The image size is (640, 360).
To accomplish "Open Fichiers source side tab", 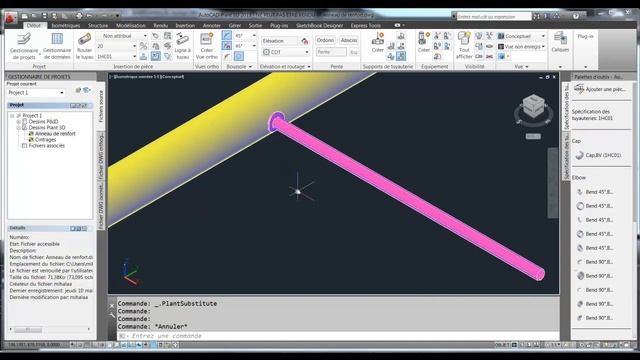I will (101, 106).
